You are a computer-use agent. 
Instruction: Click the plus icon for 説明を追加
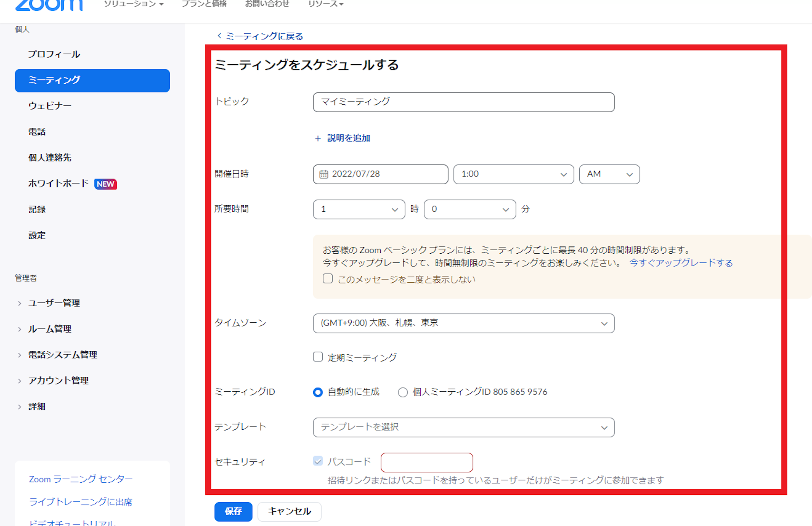(x=318, y=138)
